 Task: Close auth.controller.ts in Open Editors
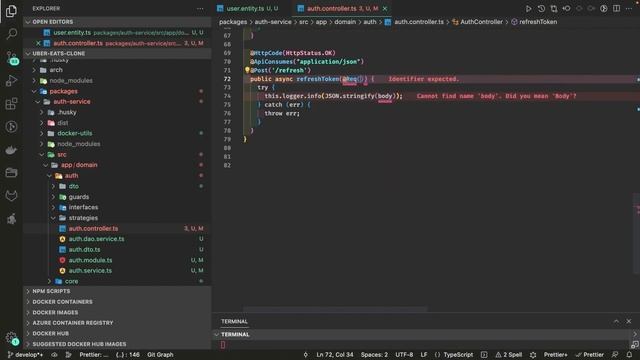[38, 43]
